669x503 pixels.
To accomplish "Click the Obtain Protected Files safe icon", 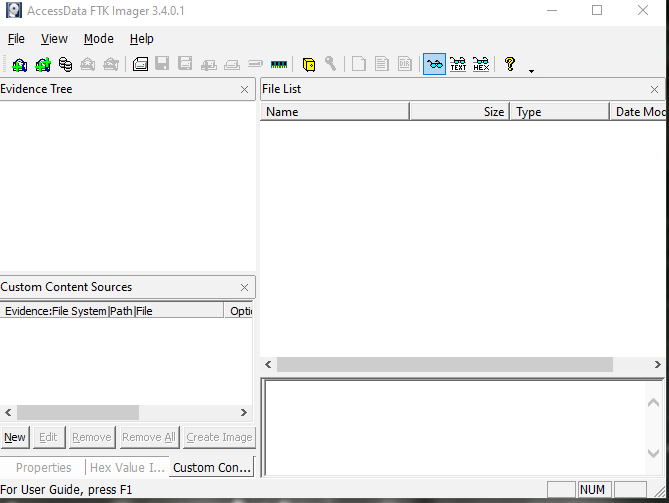I will click(309, 64).
